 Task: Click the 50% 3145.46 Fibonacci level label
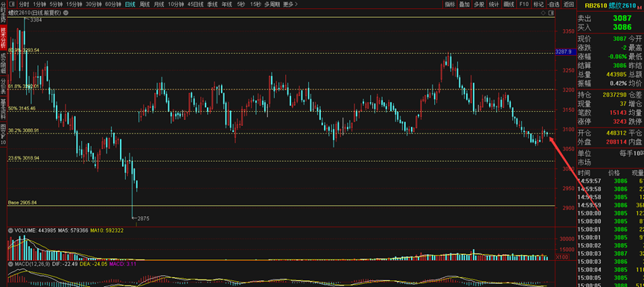[22, 109]
